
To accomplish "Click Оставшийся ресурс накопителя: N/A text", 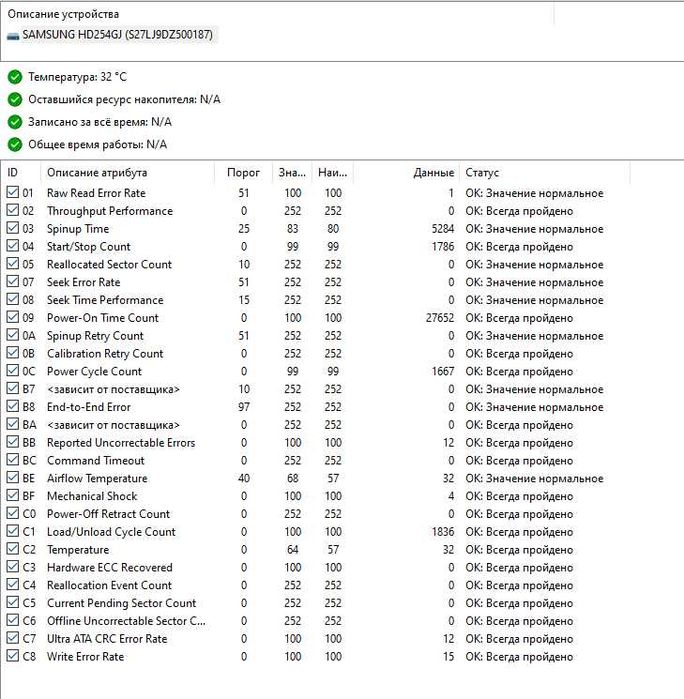I will 124,99.
